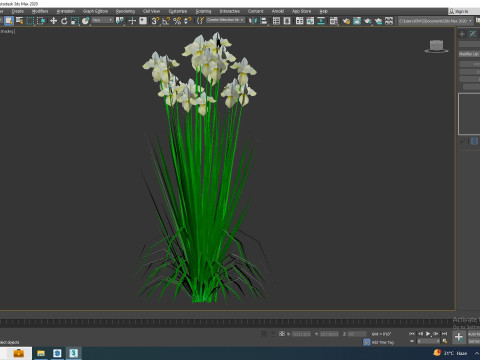Pick the Select and Place tool

[85, 21]
